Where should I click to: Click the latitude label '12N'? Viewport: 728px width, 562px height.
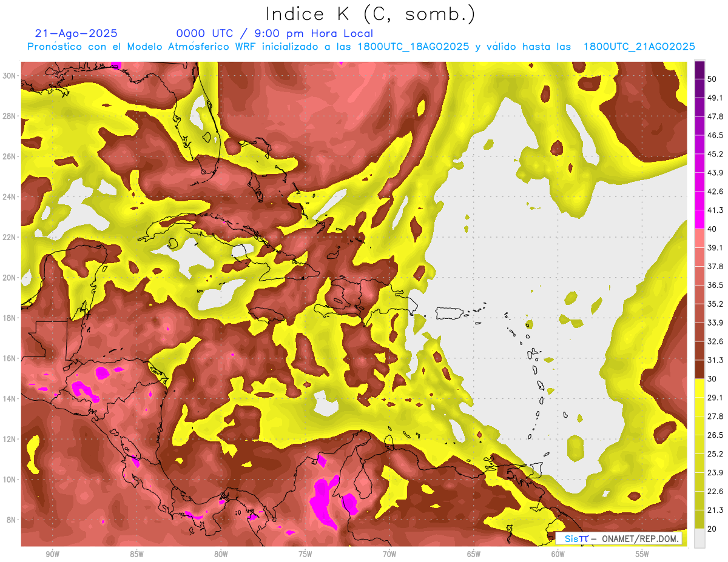[9, 439]
